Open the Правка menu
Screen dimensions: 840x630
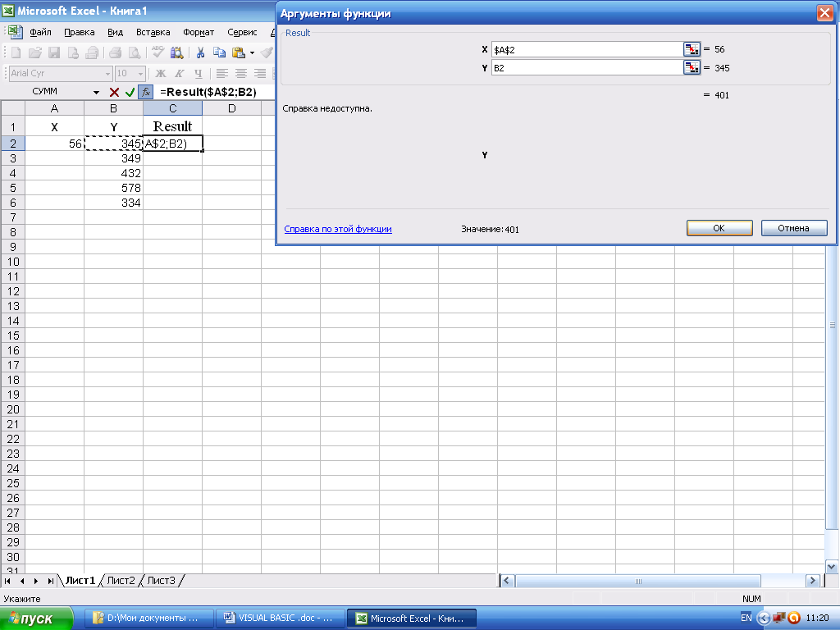(80, 32)
